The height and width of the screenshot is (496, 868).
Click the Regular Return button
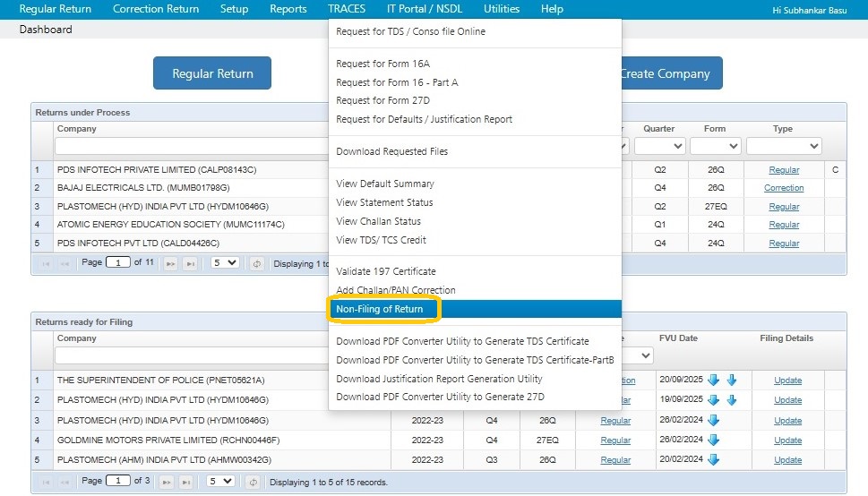(x=212, y=73)
